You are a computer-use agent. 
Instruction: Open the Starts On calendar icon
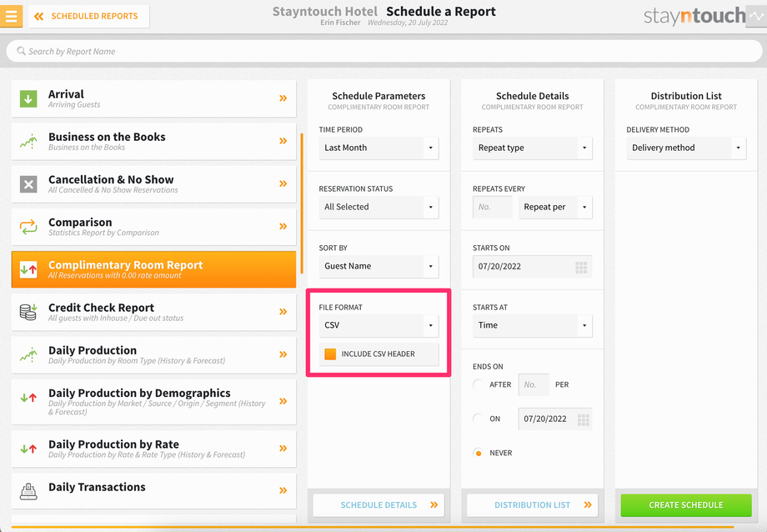click(581, 267)
